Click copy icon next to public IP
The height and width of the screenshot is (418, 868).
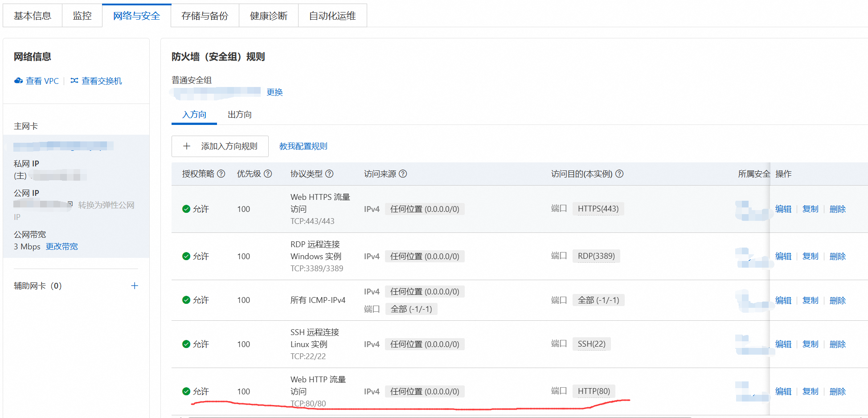pos(70,204)
